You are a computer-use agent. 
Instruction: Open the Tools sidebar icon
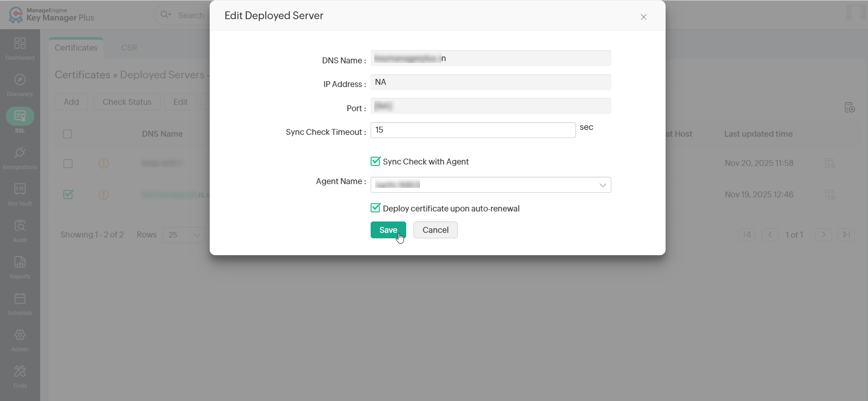pyautogui.click(x=20, y=371)
